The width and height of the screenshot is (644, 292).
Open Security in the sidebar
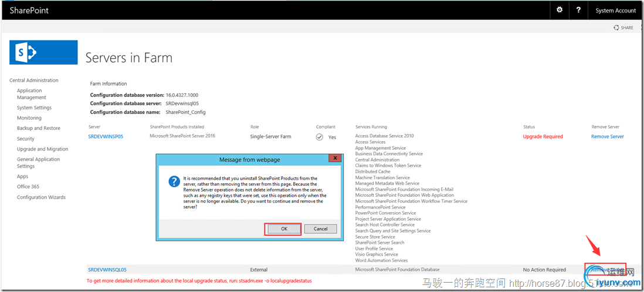[x=25, y=139]
